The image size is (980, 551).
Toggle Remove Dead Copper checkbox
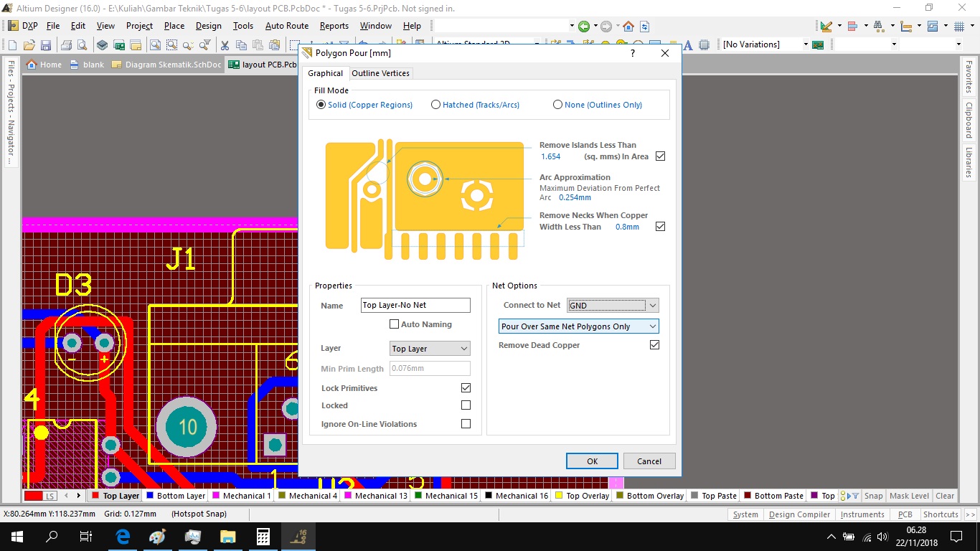654,345
